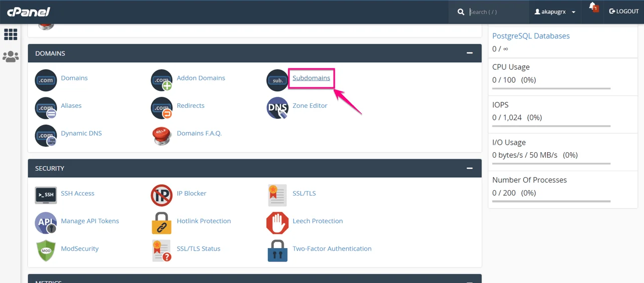The width and height of the screenshot is (644, 283).
Task: Open the SSL/TLS Status icon
Action: coord(162,250)
